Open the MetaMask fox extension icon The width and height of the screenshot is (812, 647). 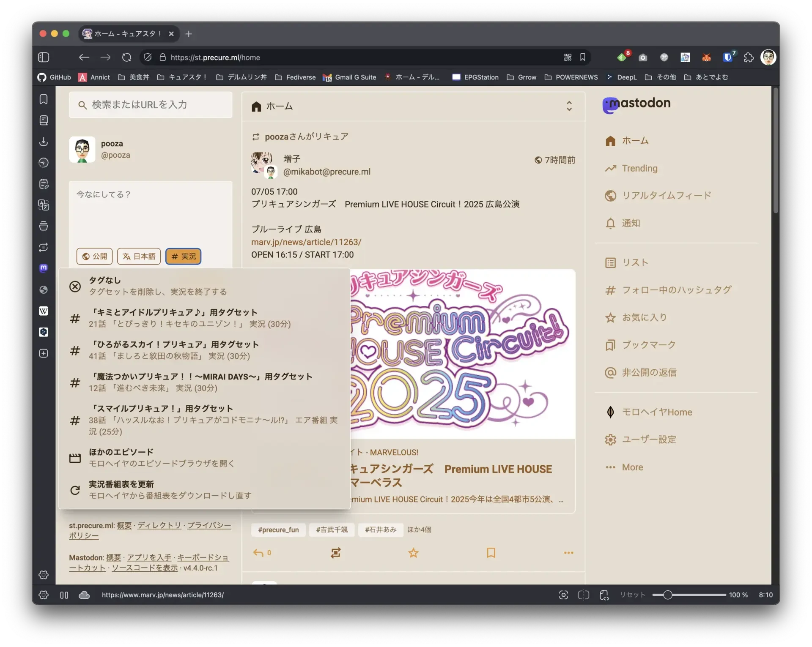706,57
